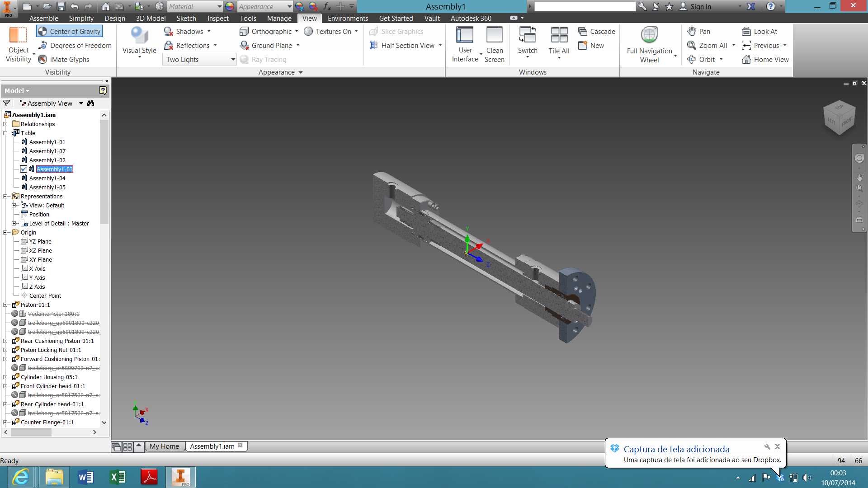
Task: Click the ViewCube in the viewport
Action: 840,117
